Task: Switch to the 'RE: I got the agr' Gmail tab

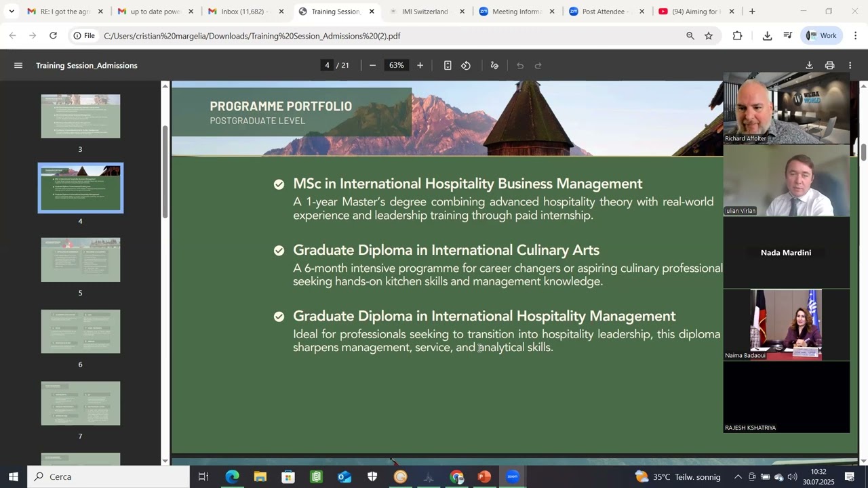Action: coord(64,12)
